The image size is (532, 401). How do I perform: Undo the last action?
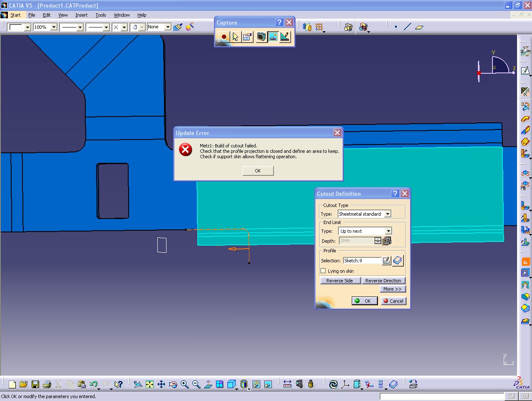(x=94, y=384)
